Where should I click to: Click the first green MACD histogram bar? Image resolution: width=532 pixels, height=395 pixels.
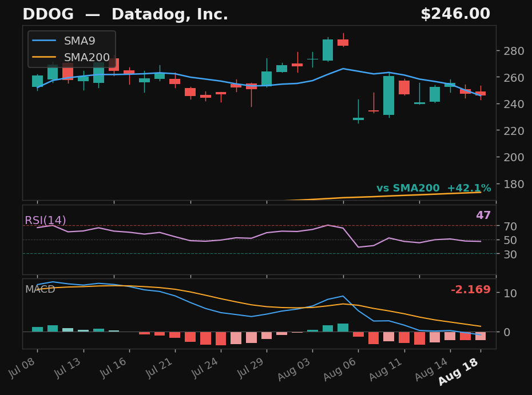37,329
